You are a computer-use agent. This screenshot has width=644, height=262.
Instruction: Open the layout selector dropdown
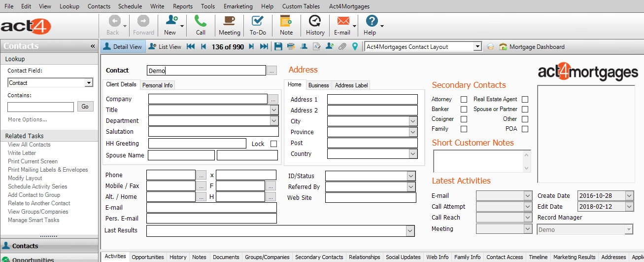(x=477, y=47)
